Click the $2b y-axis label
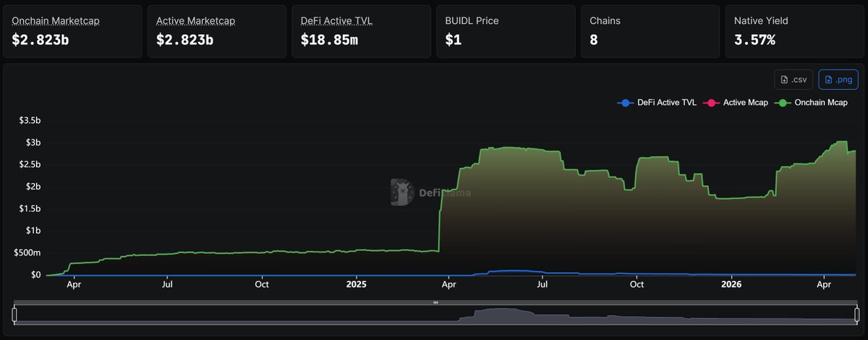This screenshot has height=340, width=868. pos(33,187)
